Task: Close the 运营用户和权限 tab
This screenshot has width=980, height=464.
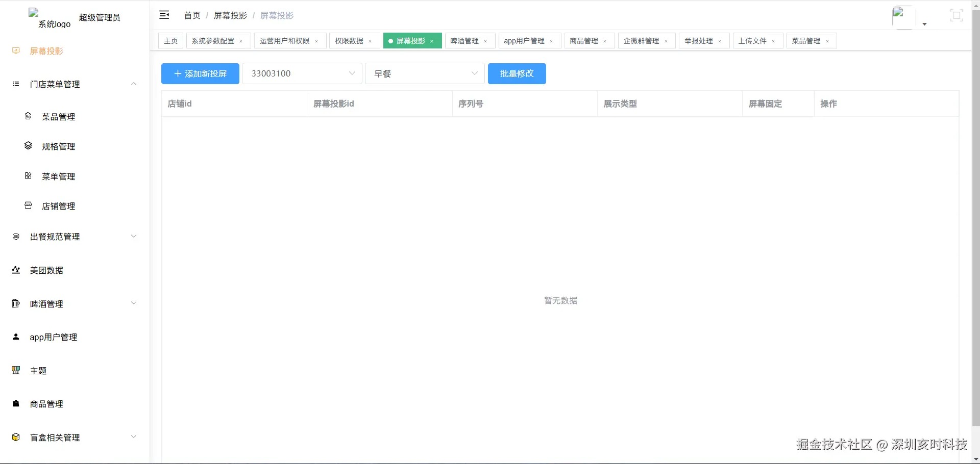Action: click(316, 41)
